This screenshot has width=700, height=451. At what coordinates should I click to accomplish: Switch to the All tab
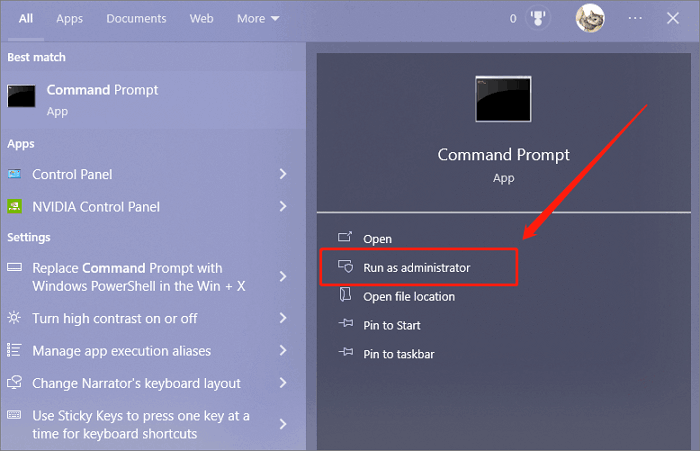26,19
